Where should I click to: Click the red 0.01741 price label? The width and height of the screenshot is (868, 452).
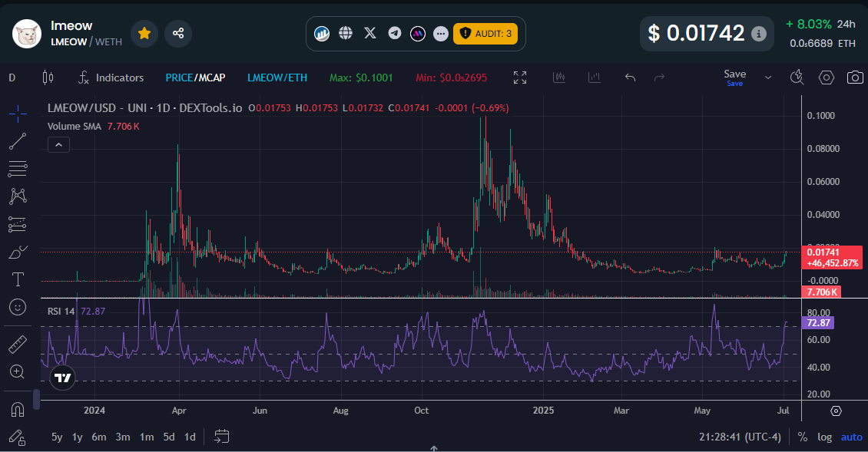(x=832, y=257)
